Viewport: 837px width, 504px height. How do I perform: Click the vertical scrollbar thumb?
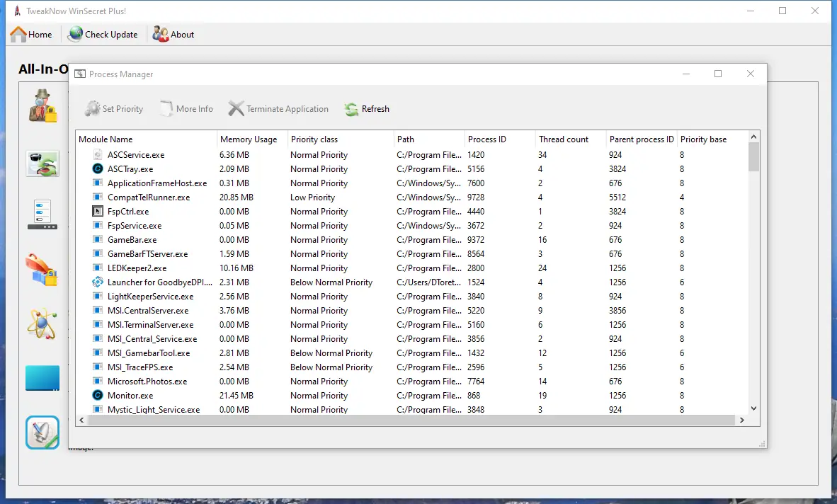click(753, 157)
